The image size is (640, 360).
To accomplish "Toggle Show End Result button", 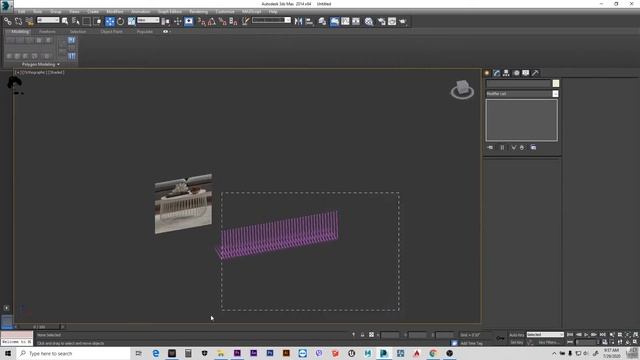I will 502,147.
